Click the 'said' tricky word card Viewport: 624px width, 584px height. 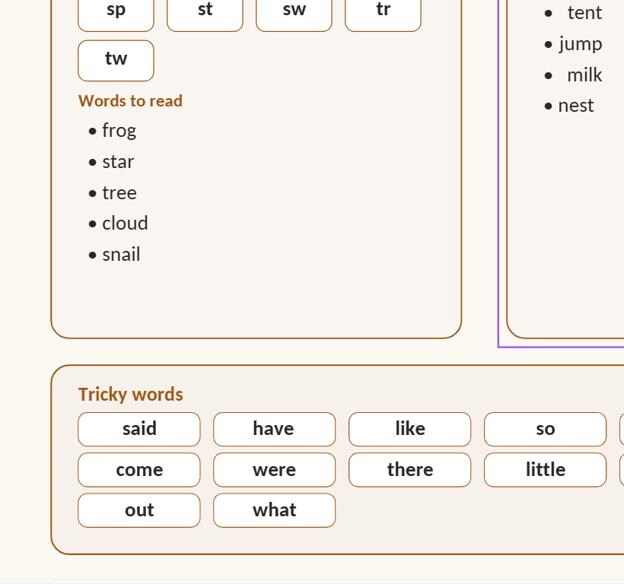(x=139, y=430)
